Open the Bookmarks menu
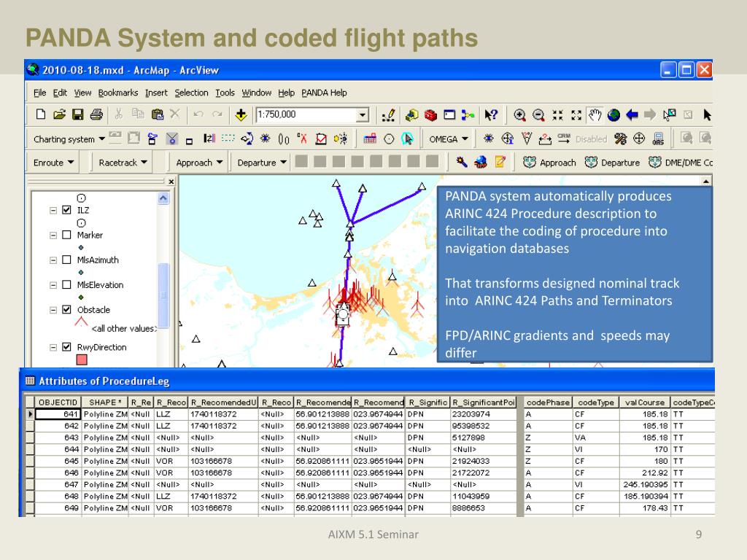The image size is (747, 560). [x=118, y=93]
